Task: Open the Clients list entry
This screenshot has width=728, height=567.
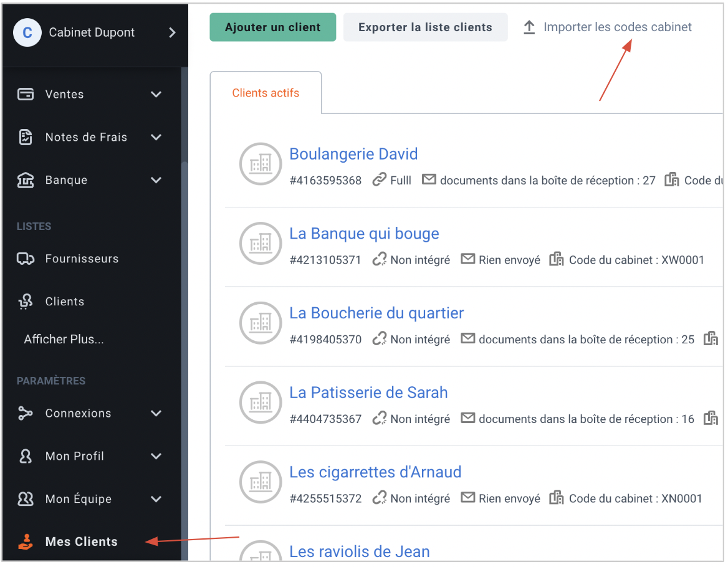Action: [65, 302]
